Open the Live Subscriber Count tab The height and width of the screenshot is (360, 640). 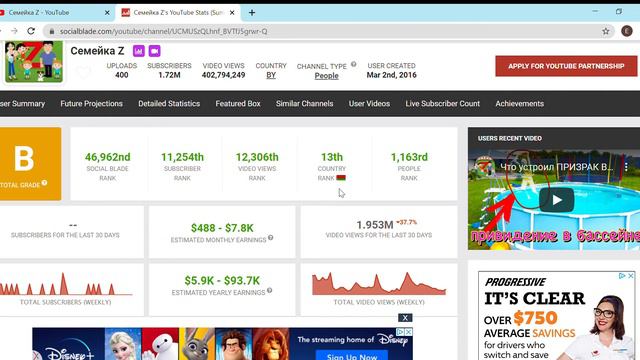click(x=442, y=104)
